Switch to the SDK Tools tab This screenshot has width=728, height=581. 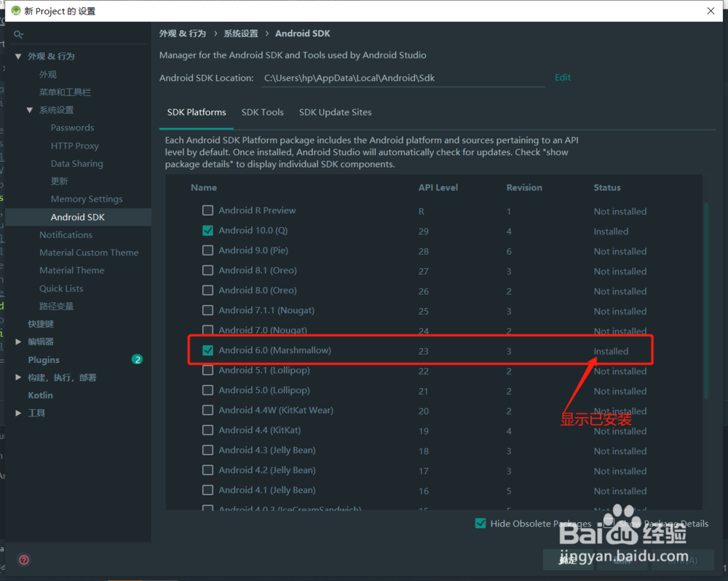[x=262, y=112]
